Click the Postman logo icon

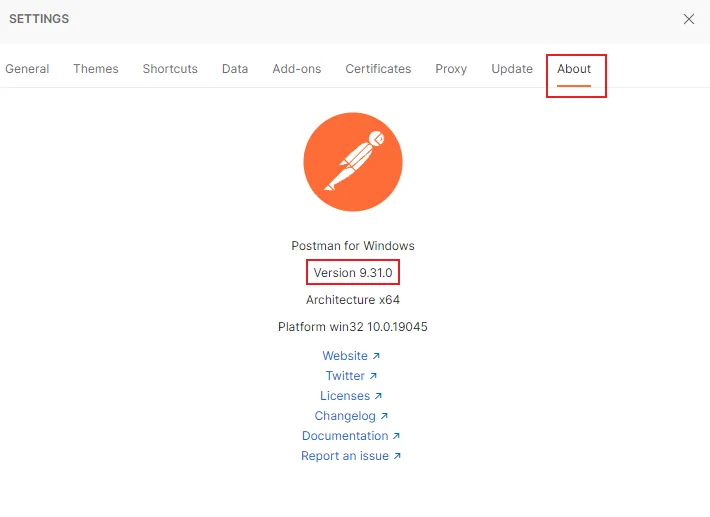tap(353, 162)
